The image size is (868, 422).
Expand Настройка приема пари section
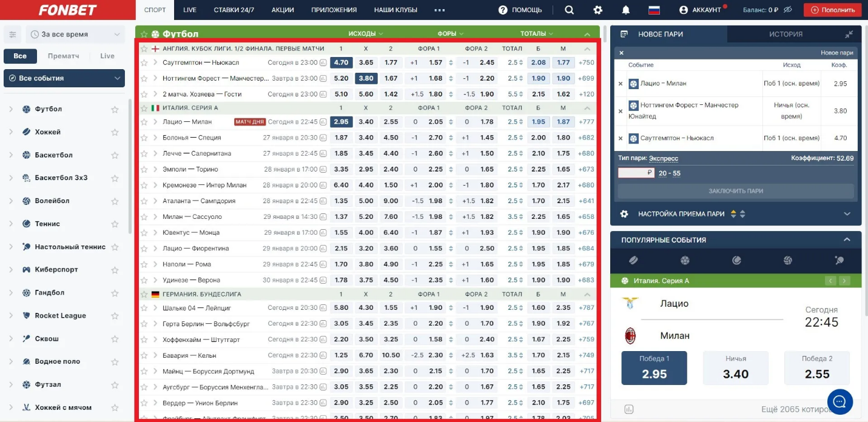click(847, 214)
